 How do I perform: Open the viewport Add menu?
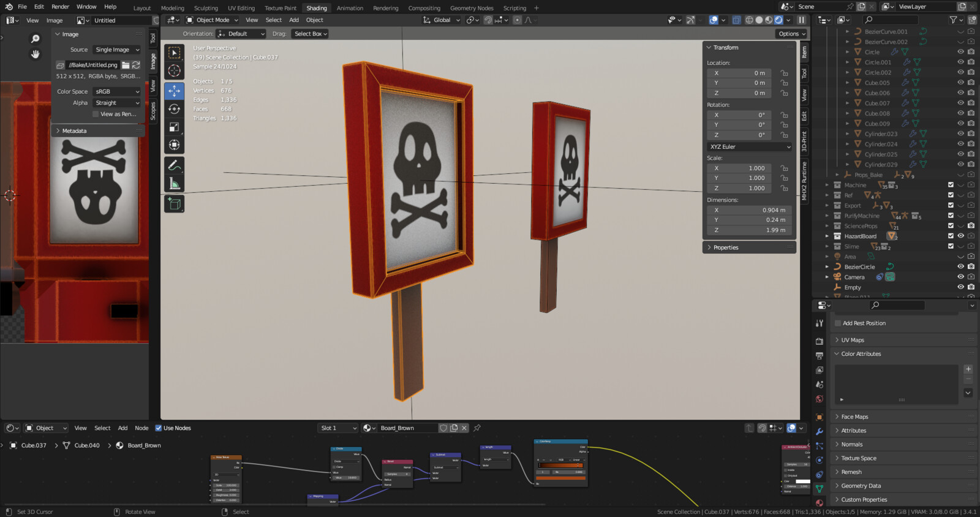tap(294, 20)
